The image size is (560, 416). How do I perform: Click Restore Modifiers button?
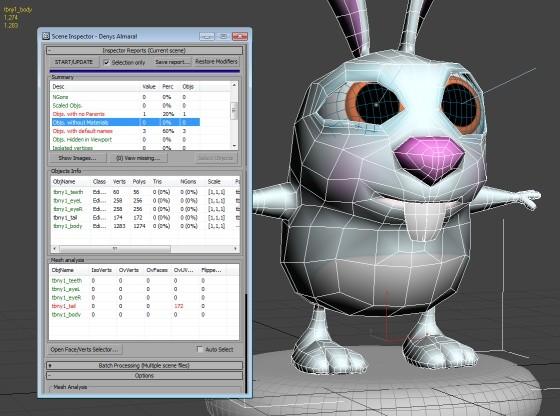pos(216,61)
